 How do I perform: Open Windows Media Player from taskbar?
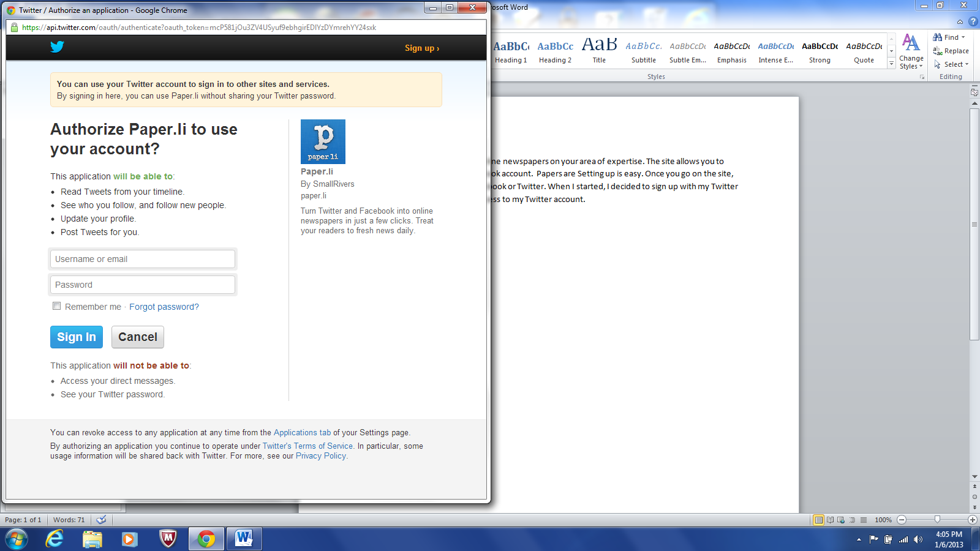[129, 539]
